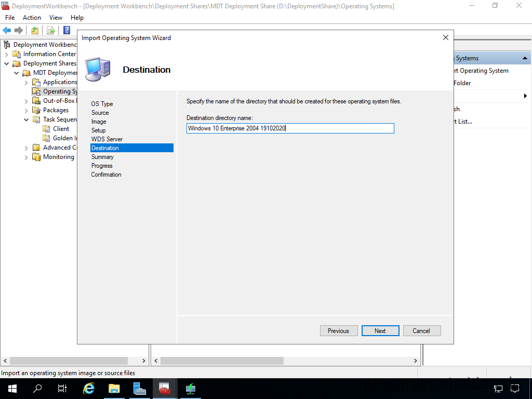This screenshot has width=532, height=399.
Task: Click the Packages node icon
Action: coord(36,110)
